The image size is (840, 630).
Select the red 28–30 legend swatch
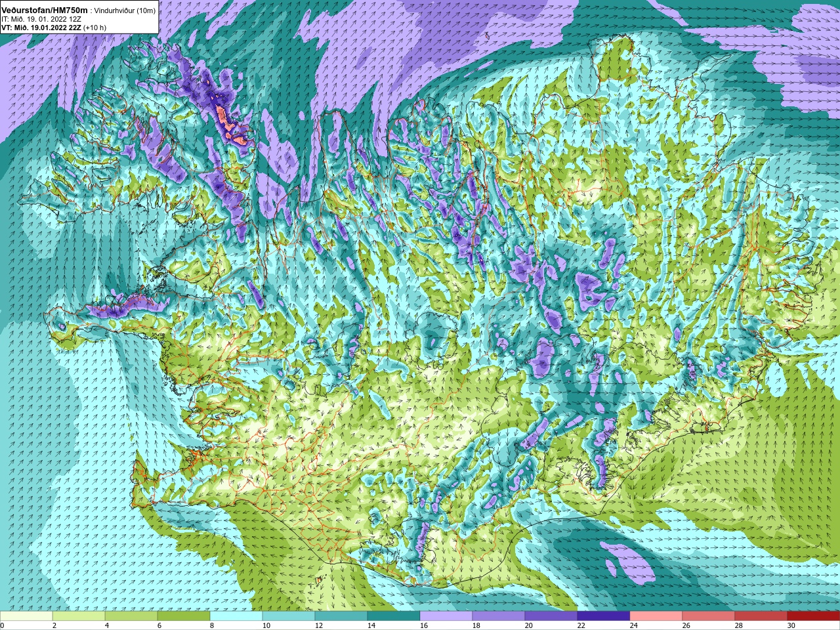761,616
